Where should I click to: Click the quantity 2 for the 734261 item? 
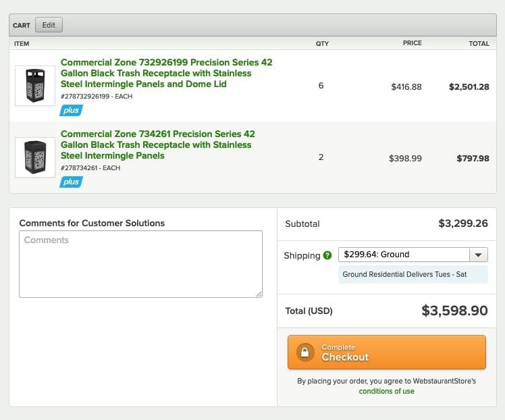tap(321, 157)
